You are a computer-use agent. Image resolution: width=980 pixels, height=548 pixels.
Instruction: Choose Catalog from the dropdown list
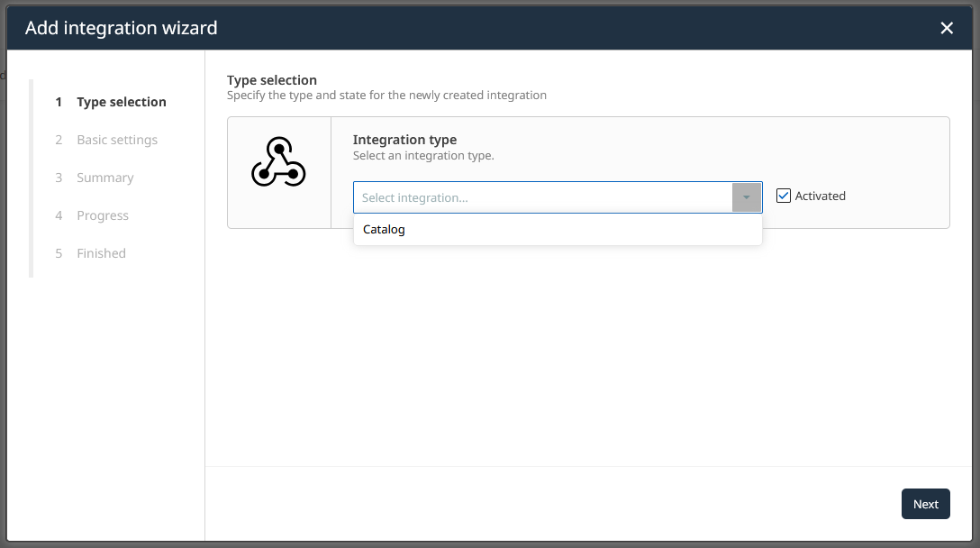(x=385, y=230)
